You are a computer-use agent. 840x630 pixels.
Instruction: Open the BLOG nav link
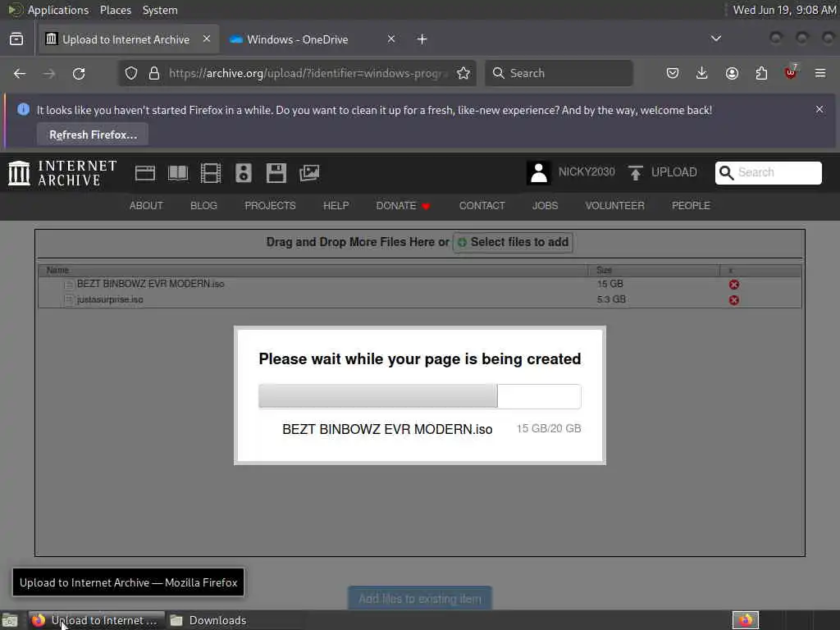[204, 206]
